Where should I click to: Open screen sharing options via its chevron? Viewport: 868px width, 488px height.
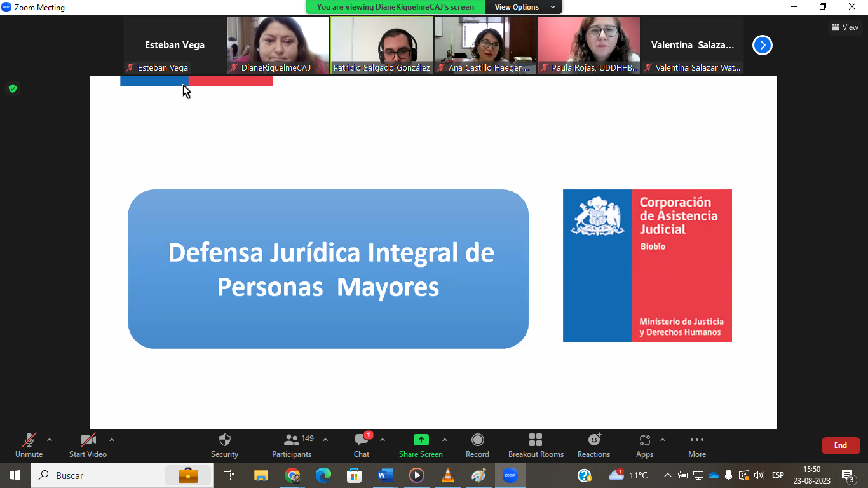[444, 439]
